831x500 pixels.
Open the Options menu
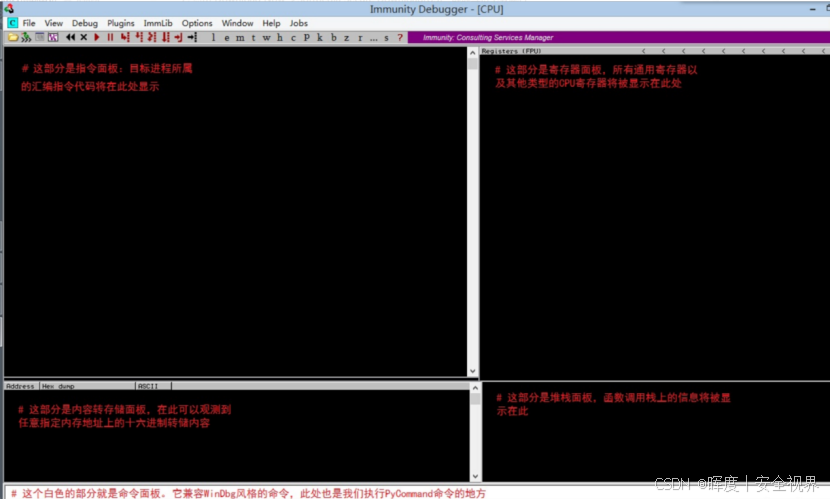click(x=197, y=23)
